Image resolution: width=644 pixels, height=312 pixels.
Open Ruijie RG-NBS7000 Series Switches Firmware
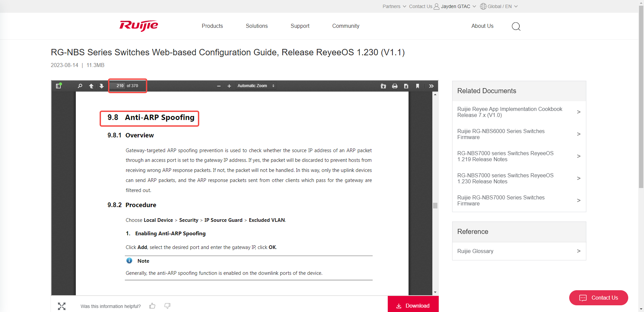coord(501,200)
